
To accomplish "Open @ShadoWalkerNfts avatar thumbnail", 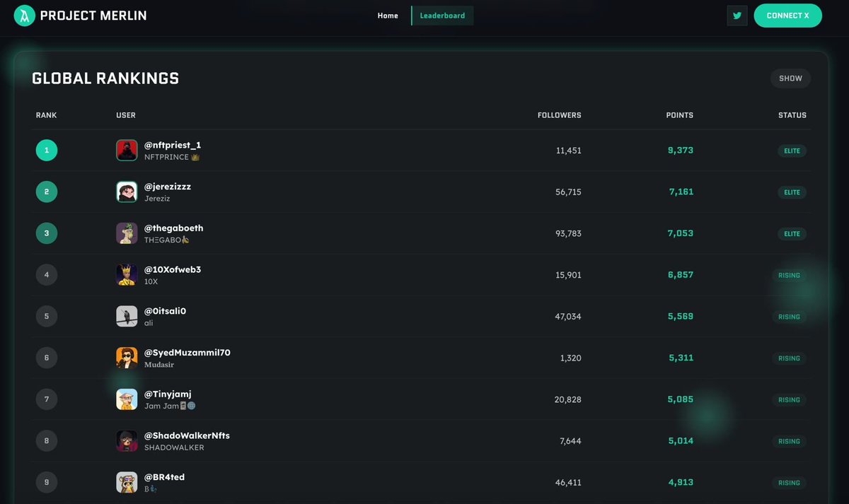I will 127,441.
